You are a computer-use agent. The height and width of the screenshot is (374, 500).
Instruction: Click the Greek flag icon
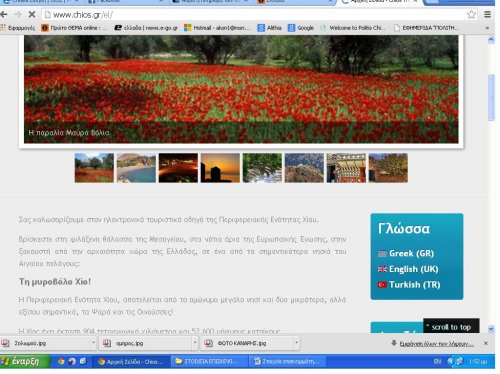point(382,253)
